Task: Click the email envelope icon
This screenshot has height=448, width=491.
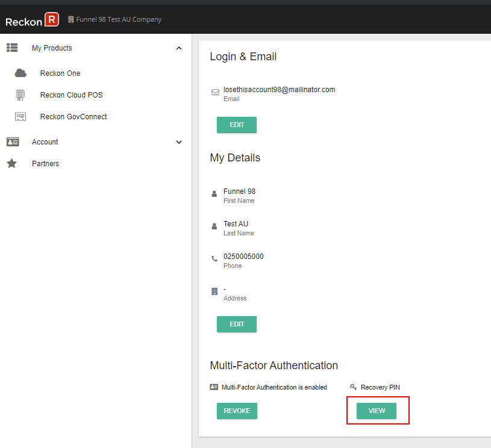Action: 215,93
